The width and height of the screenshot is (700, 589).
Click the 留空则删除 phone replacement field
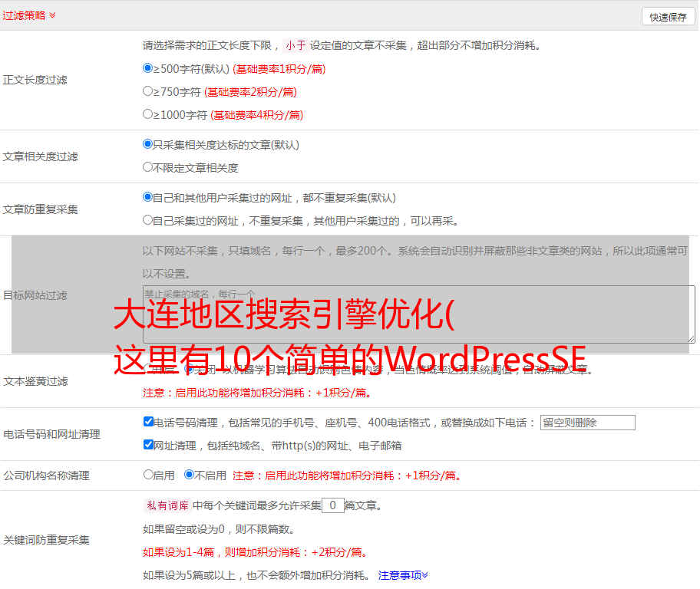(x=587, y=423)
